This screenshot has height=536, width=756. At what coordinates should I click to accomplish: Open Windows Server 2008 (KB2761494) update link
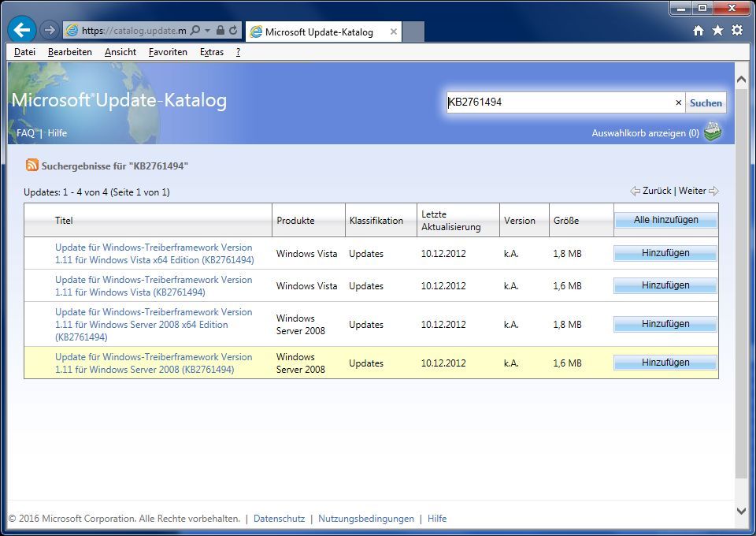(154, 363)
